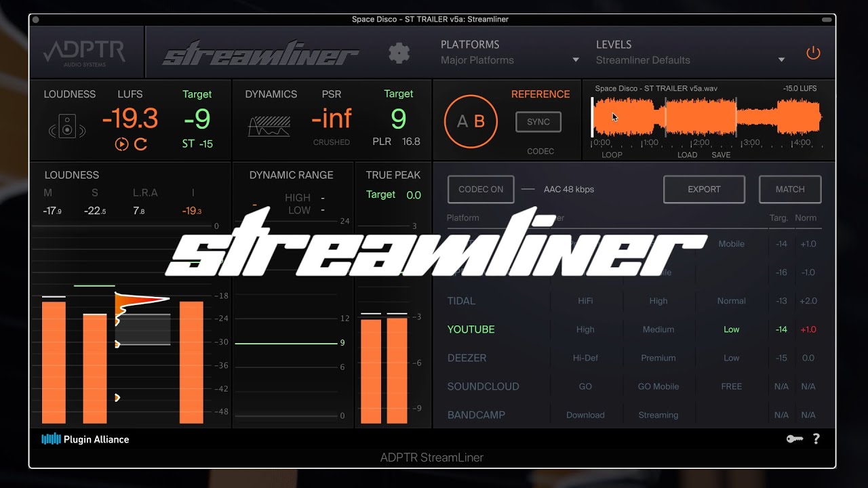
Task: Click the EXPORT button
Action: click(x=704, y=189)
